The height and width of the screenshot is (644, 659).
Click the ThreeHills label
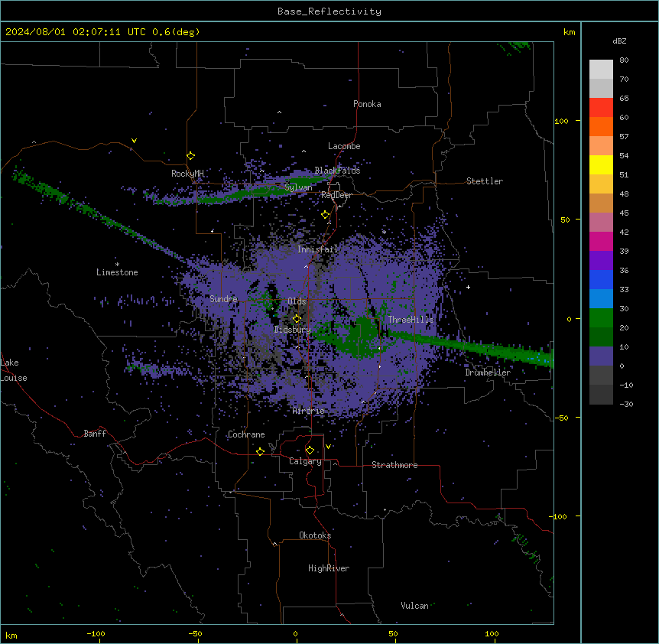click(411, 320)
